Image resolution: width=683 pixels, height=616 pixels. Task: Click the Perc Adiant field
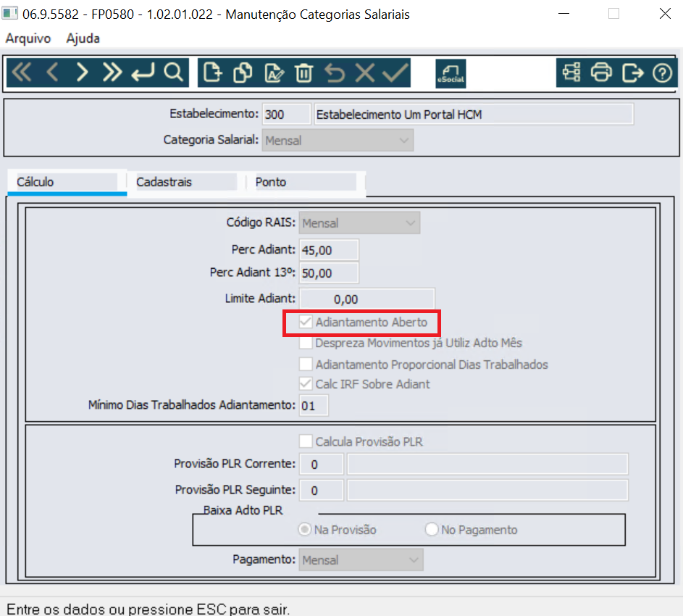pos(329,250)
